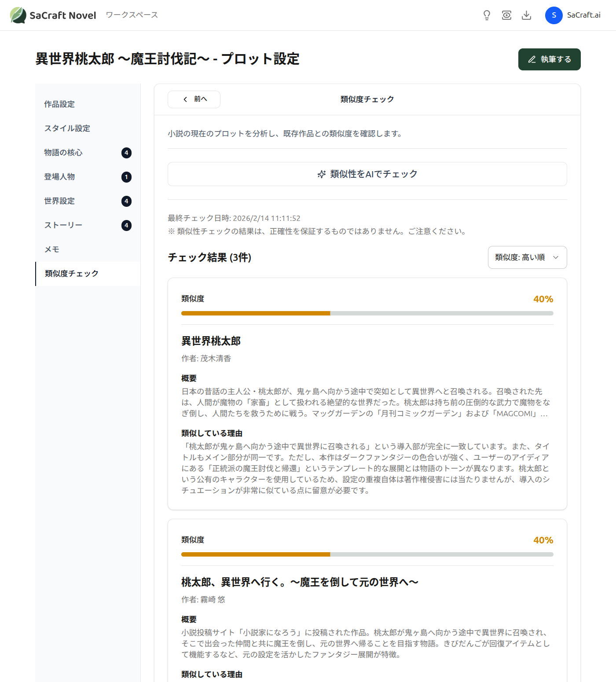Click the 前へ navigation button

coord(194,99)
